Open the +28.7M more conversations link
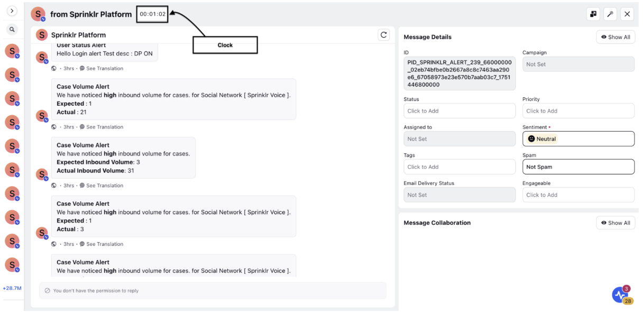Viewport: 644px width, 312px height. coord(12,288)
